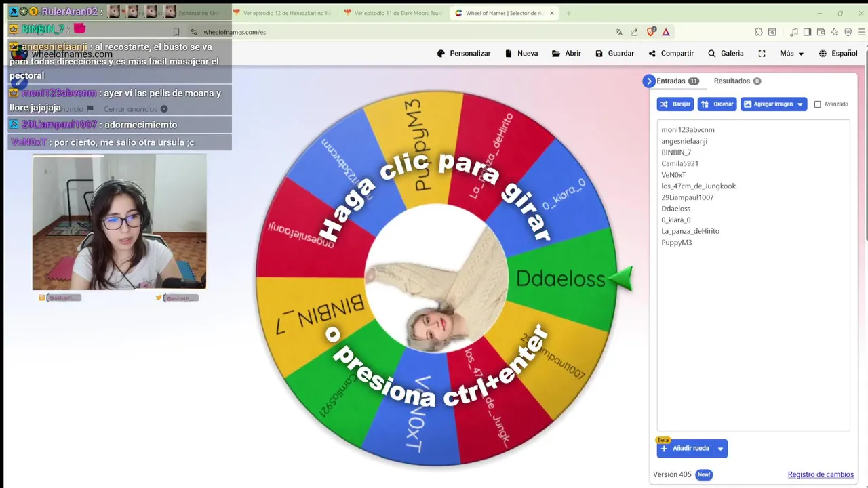Open the Brave wallet icon
Viewport: 868px width, 488px height.
[821, 32]
